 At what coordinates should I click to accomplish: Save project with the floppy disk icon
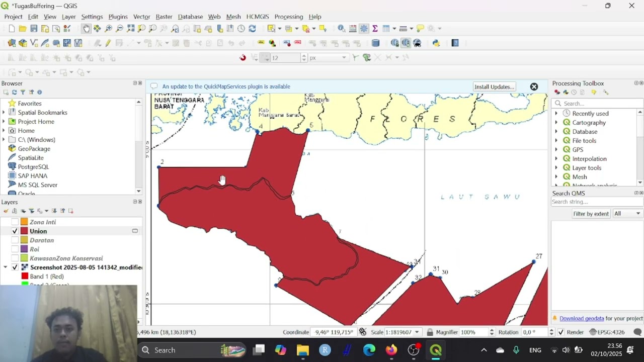click(34, 29)
